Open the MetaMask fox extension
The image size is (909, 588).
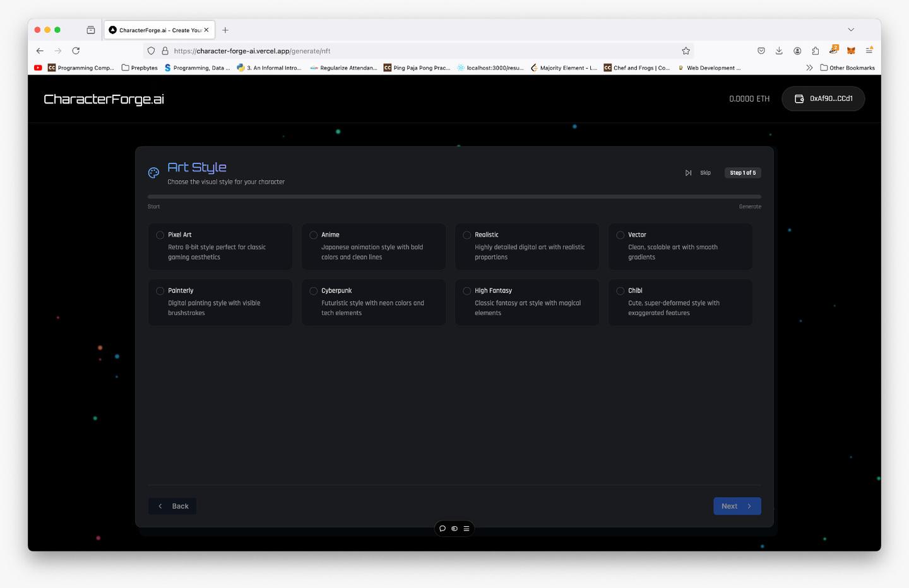tap(851, 51)
